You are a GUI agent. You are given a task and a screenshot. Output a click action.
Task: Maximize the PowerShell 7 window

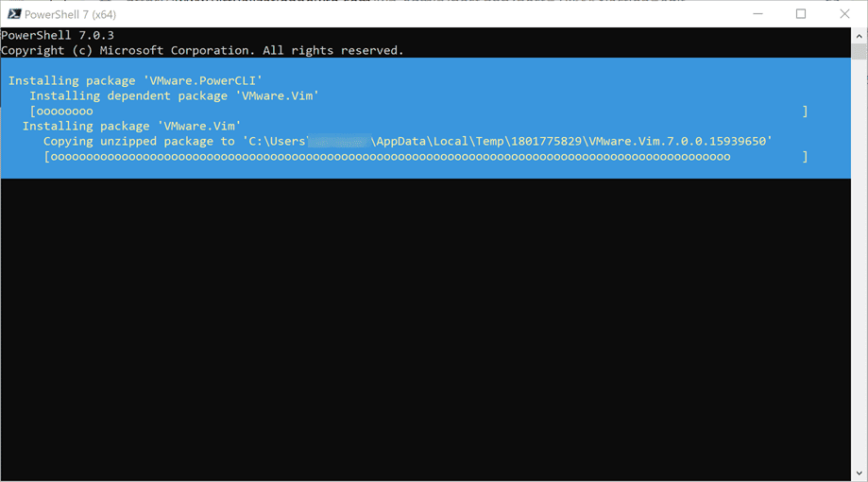click(x=801, y=14)
